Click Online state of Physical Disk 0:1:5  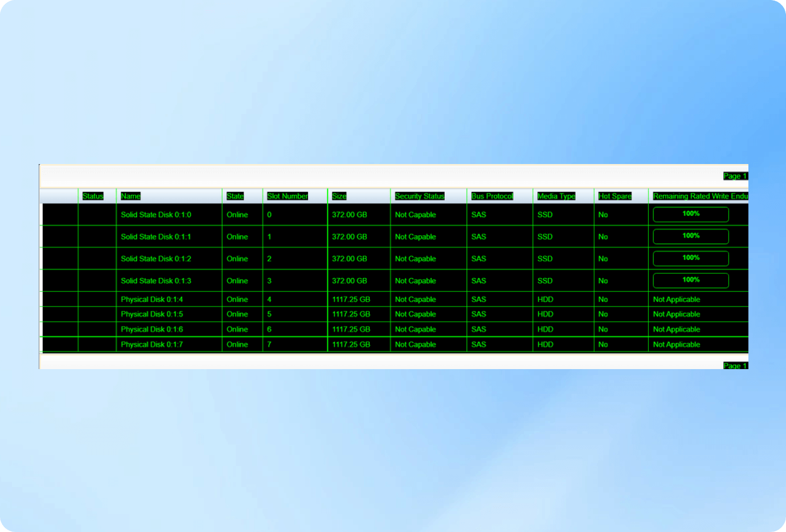[238, 314]
